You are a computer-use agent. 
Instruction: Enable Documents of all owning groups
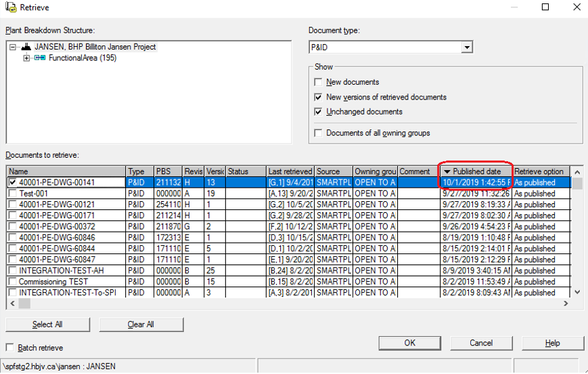click(319, 133)
